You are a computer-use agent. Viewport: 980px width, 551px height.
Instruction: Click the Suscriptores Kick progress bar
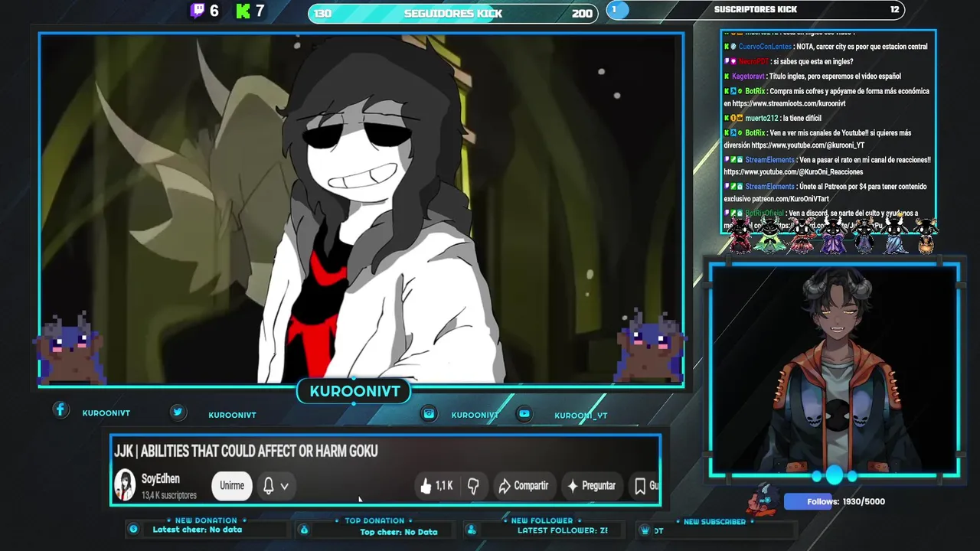[x=756, y=10]
